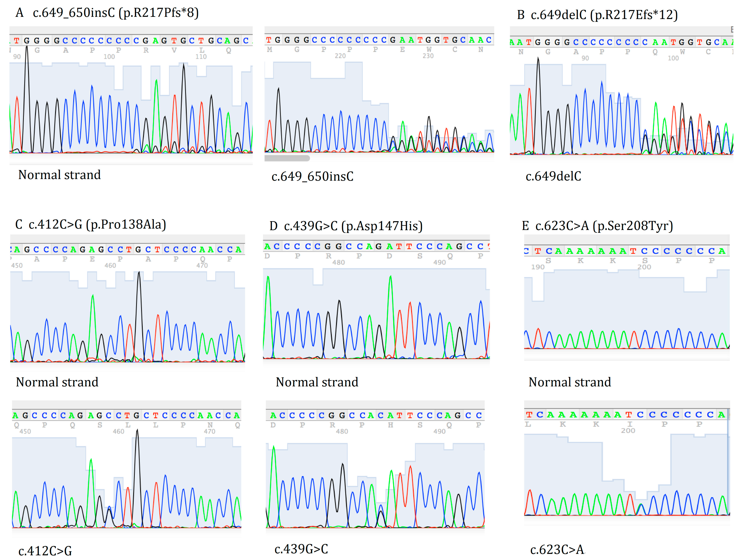This screenshot has height=560, width=741.
Task: Open the panel E normal strand chromatogram
Action: 627,309
